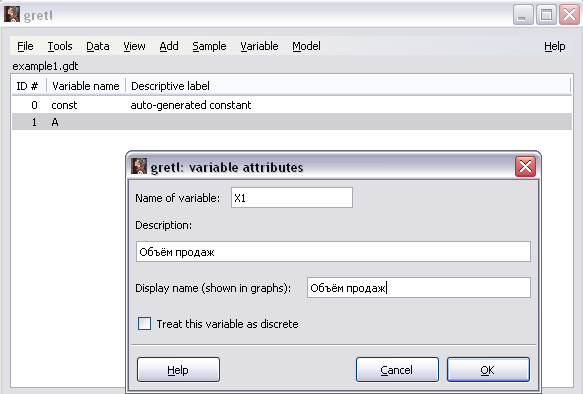Click the auto-generated constant label
Image resolution: width=583 pixels, height=394 pixels.
click(191, 105)
